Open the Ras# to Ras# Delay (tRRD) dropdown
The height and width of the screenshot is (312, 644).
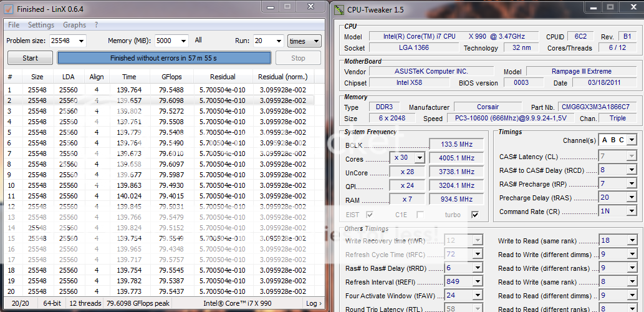tap(478, 268)
